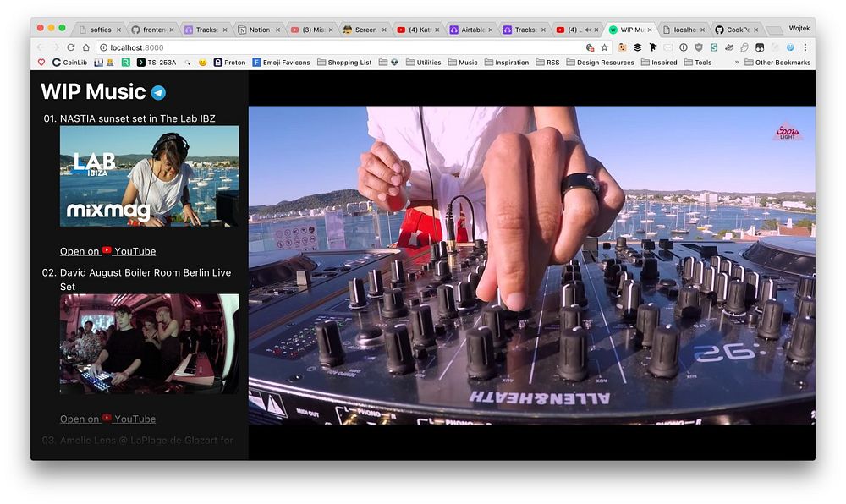Image resolution: width=846 pixels, height=504 pixels.
Task: Click the heart bookmark icon in bookmarks bar
Action: point(41,63)
